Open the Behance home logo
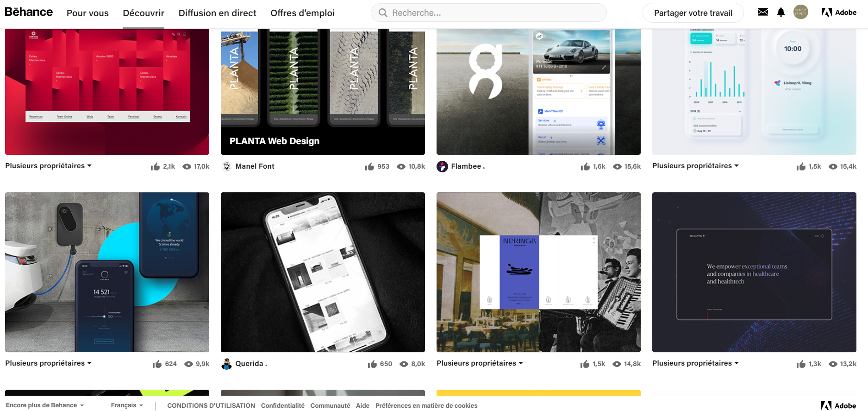Image resolution: width=868 pixels, height=411 pixels. point(29,12)
